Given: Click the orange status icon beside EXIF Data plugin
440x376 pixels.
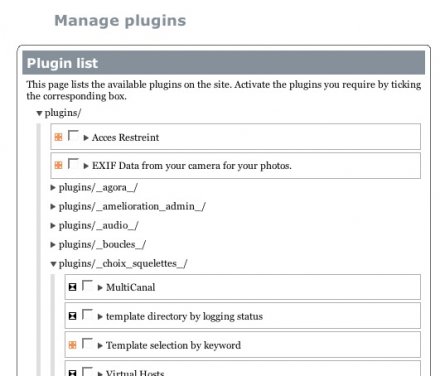Looking at the screenshot, I should (58, 165).
